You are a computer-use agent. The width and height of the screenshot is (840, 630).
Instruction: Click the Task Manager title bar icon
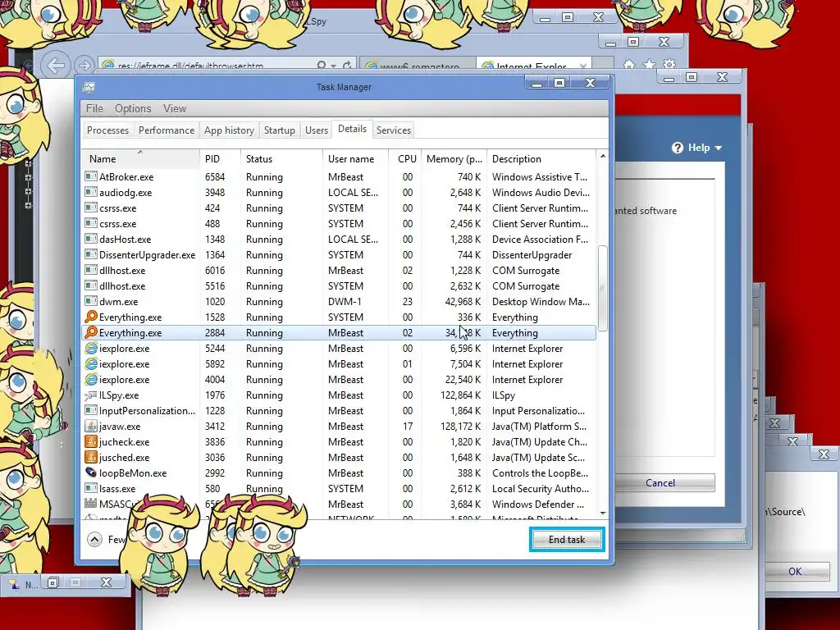[89, 87]
